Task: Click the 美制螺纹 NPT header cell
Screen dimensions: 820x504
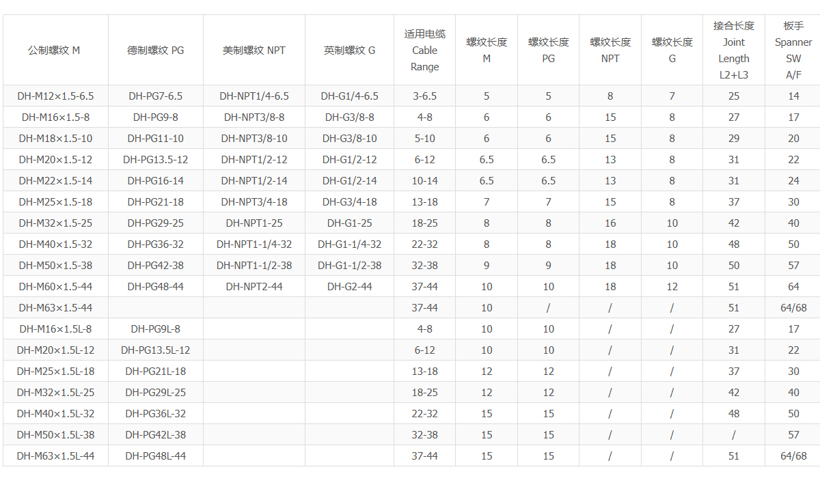Action: click(x=254, y=51)
